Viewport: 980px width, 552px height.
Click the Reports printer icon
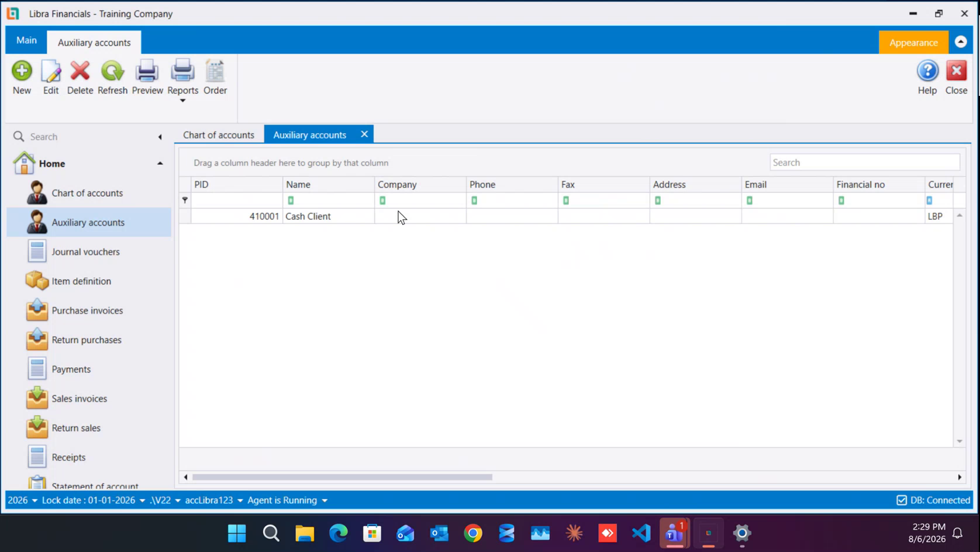coord(182,71)
